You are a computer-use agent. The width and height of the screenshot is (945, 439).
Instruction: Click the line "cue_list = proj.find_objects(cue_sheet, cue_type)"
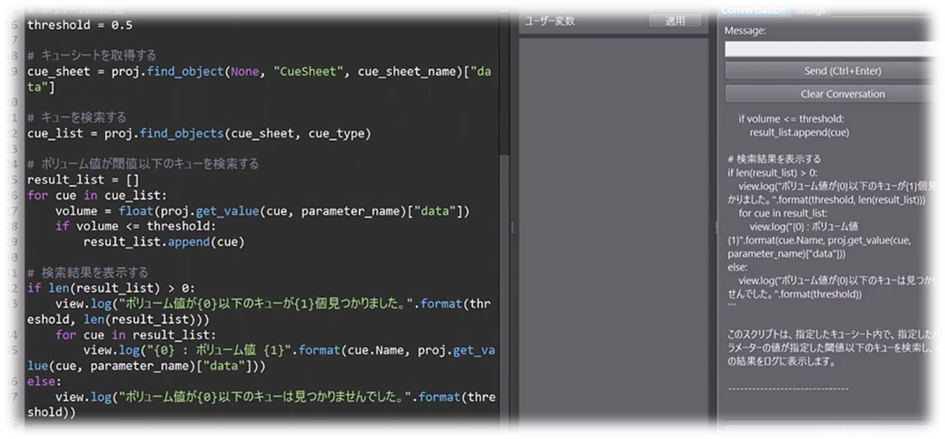coord(199,133)
